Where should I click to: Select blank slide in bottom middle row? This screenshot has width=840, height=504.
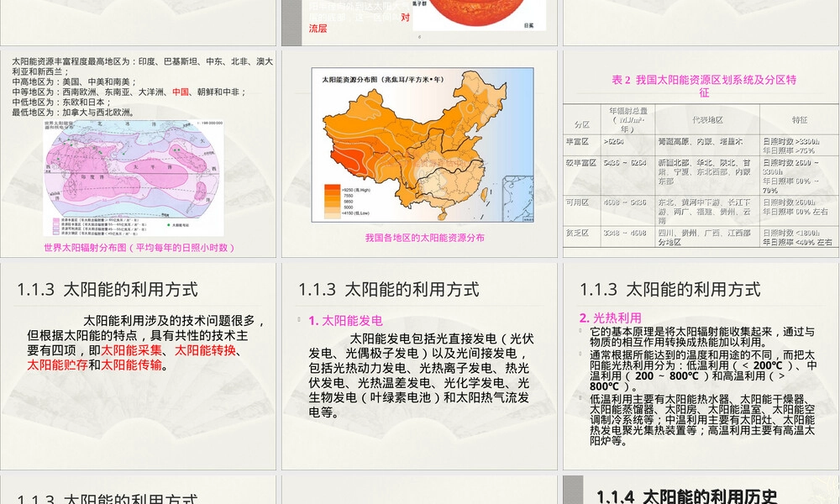coord(419,490)
